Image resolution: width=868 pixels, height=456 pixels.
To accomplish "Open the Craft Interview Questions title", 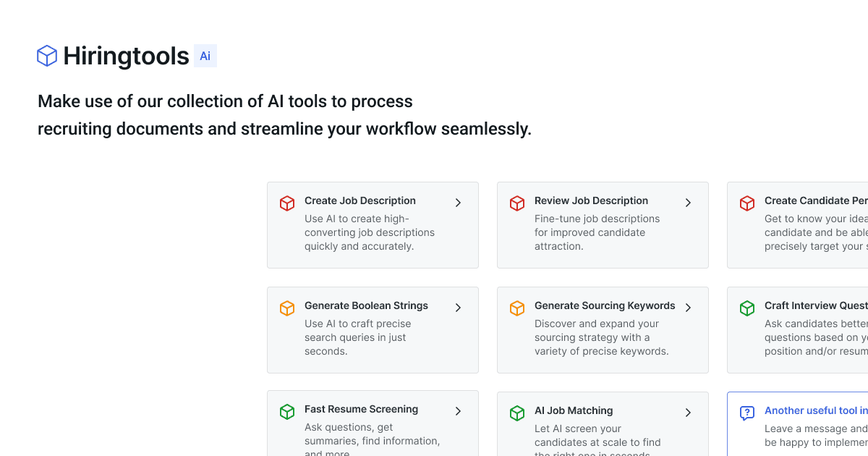I will [816, 305].
